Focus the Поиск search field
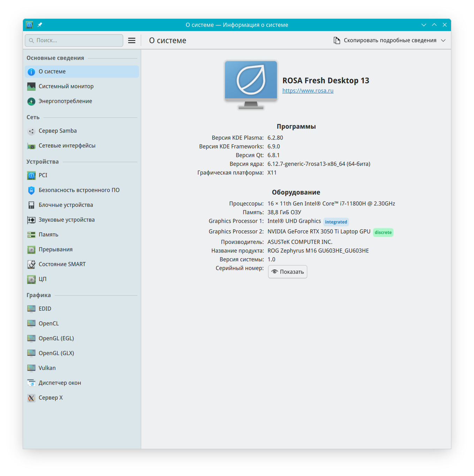The image size is (474, 476). tap(74, 40)
